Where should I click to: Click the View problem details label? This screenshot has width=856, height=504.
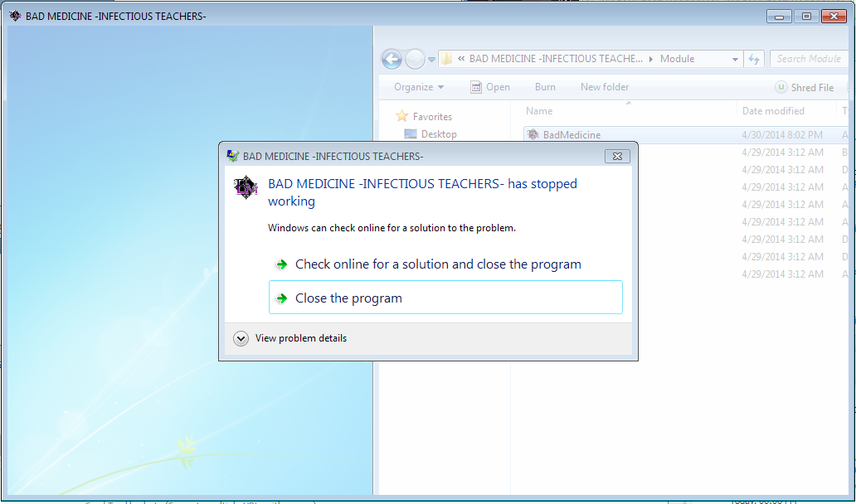click(x=301, y=338)
